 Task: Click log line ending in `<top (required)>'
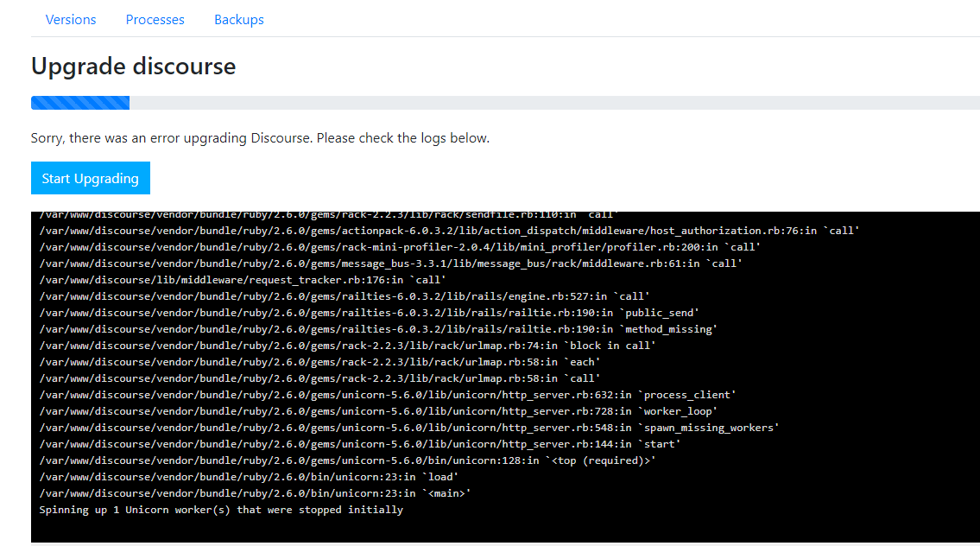click(x=347, y=460)
